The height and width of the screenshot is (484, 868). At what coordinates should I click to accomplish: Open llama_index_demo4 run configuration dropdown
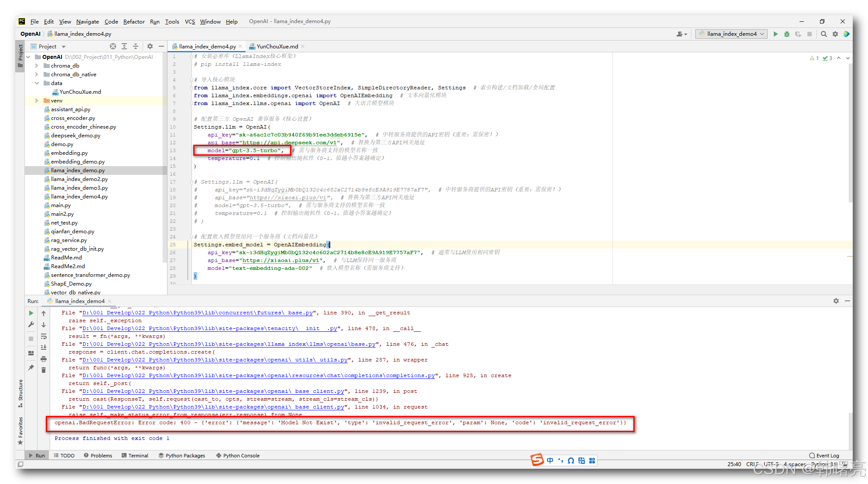[x=732, y=34]
